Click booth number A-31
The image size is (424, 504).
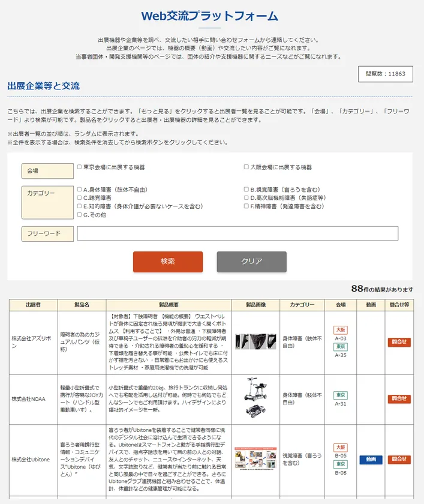tap(341, 404)
